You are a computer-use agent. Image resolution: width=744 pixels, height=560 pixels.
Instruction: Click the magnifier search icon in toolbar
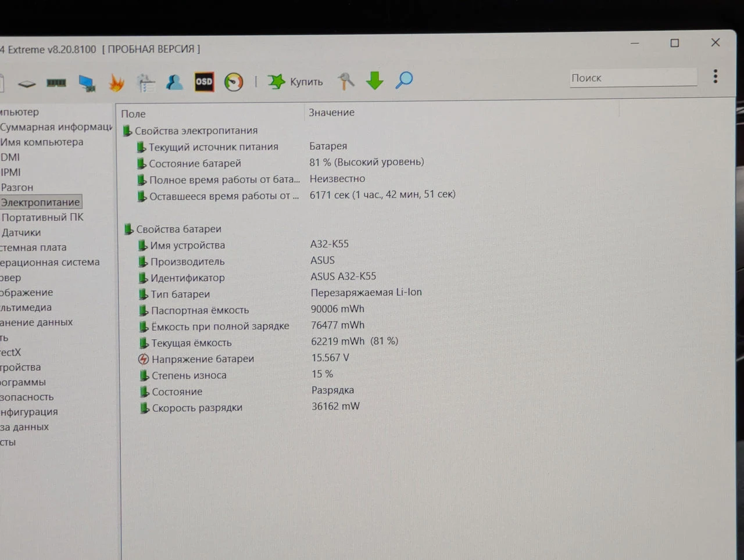[404, 80]
